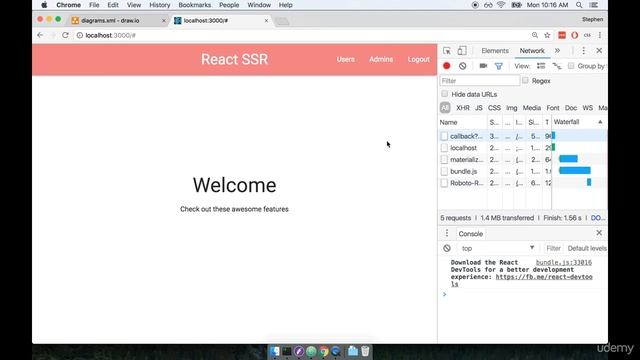Viewport: 640px width, 360px height.
Task: Click the DevTools inspect element icon
Action: (447, 51)
